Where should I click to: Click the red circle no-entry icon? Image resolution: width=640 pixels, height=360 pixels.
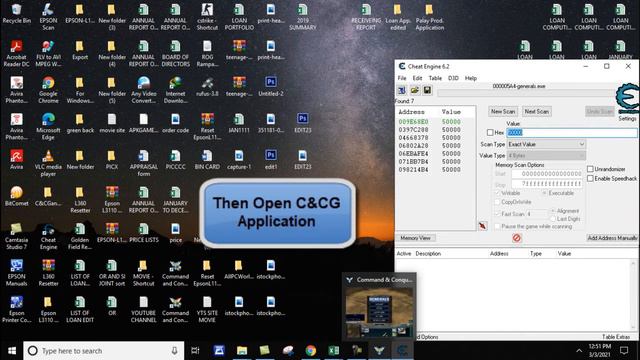point(517,238)
